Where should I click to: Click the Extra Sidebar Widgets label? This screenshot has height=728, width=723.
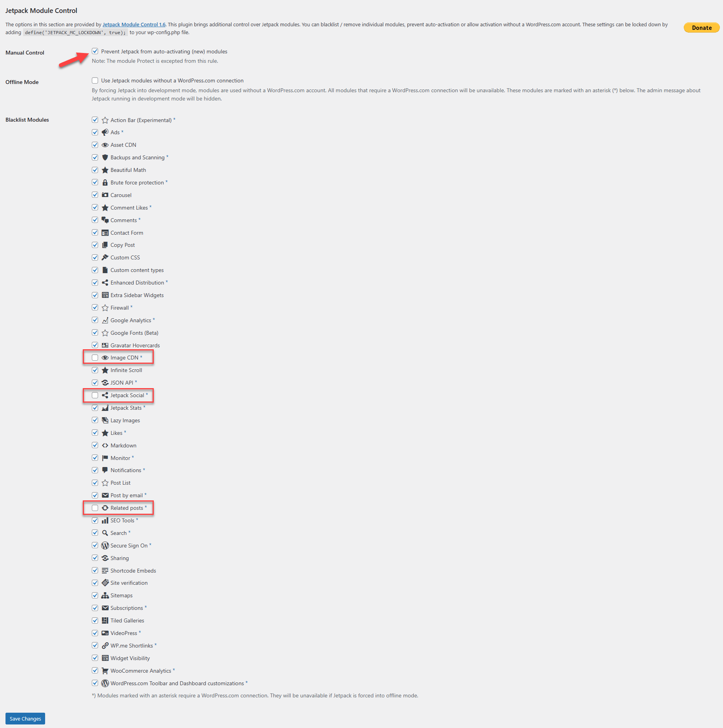[137, 295]
